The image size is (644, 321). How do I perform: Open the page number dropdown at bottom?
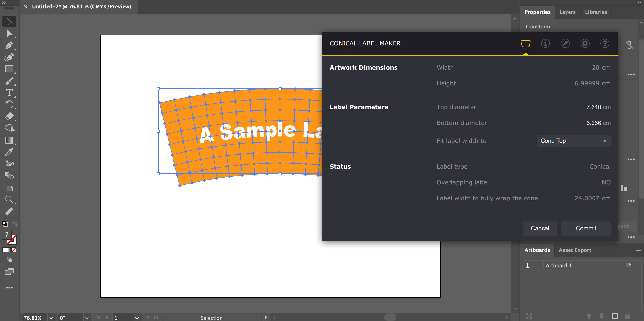click(x=137, y=318)
